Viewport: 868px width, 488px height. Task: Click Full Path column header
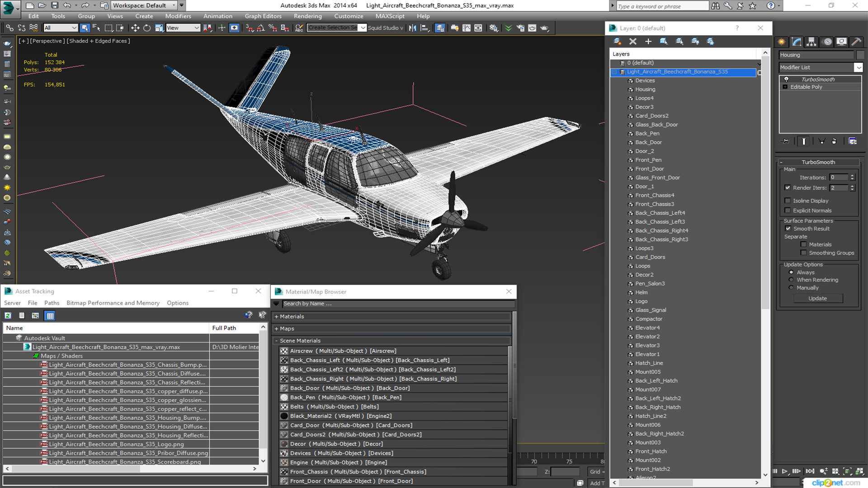[234, 328]
